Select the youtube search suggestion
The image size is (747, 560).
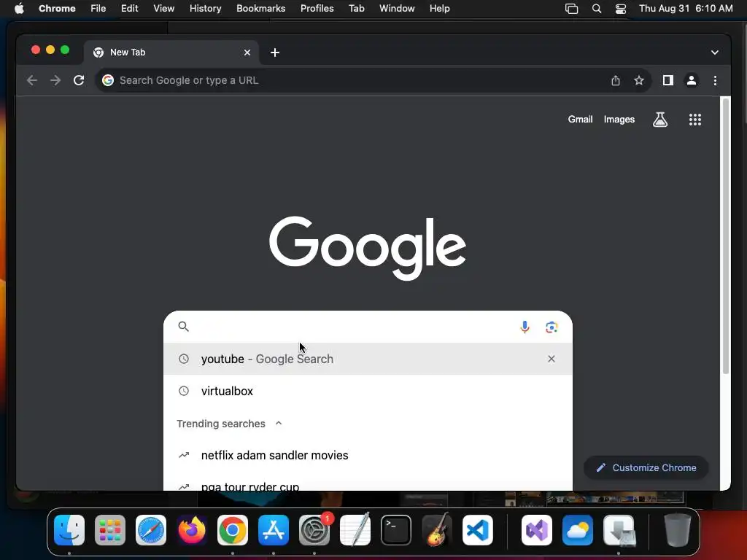coord(368,359)
